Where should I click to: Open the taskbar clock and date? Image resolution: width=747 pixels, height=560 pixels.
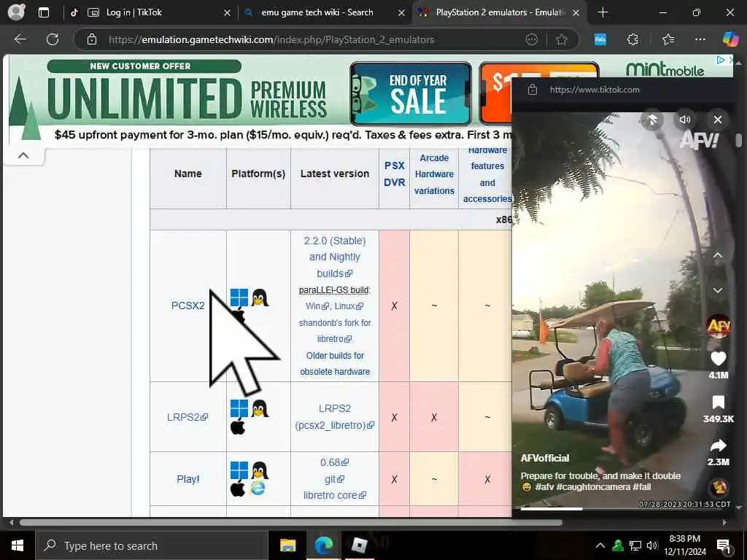685,545
